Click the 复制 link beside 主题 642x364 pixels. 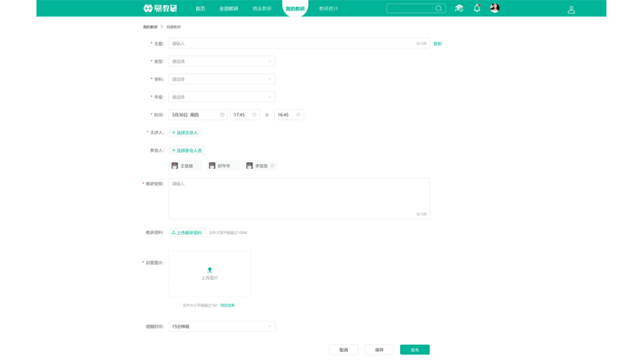437,43
